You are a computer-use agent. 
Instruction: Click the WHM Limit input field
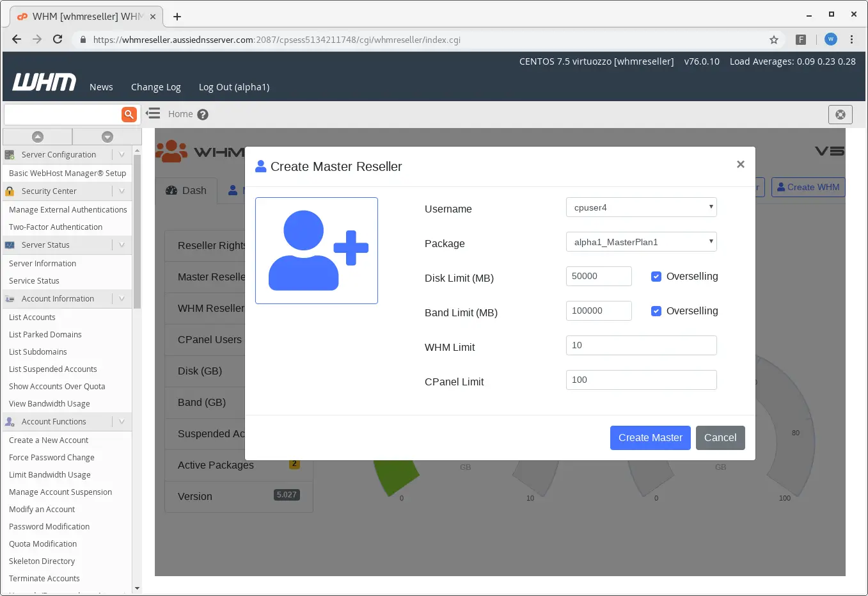tap(642, 346)
